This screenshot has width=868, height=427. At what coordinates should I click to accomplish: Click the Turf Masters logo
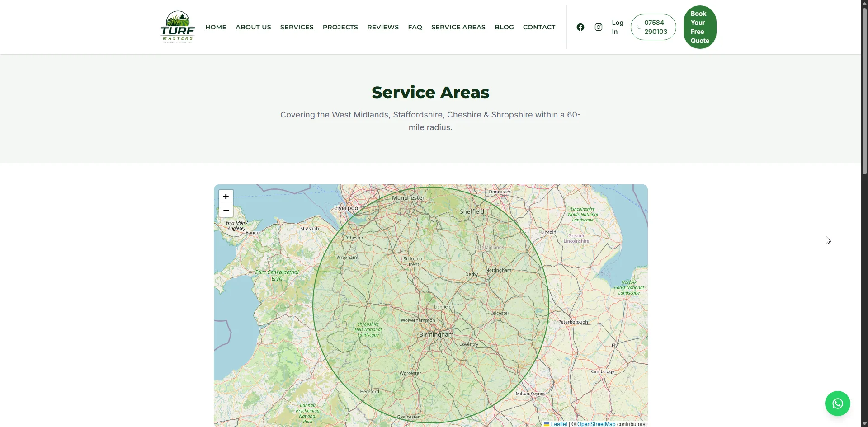(178, 27)
